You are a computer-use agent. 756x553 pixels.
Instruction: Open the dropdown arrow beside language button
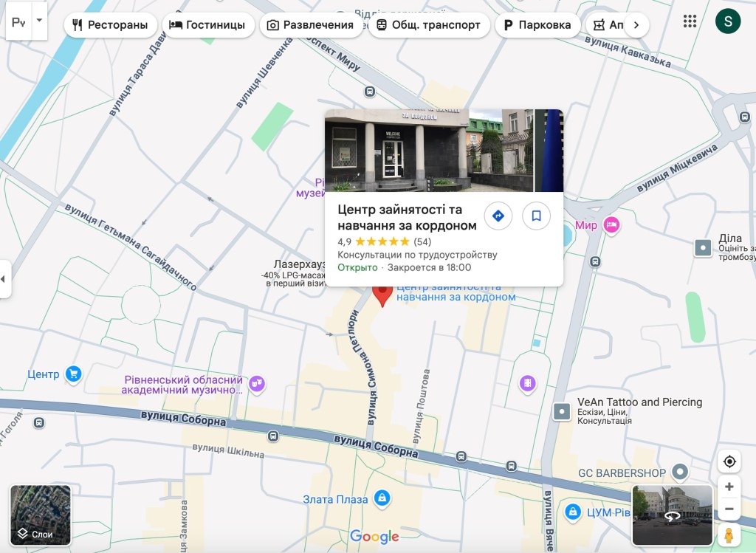[39, 21]
